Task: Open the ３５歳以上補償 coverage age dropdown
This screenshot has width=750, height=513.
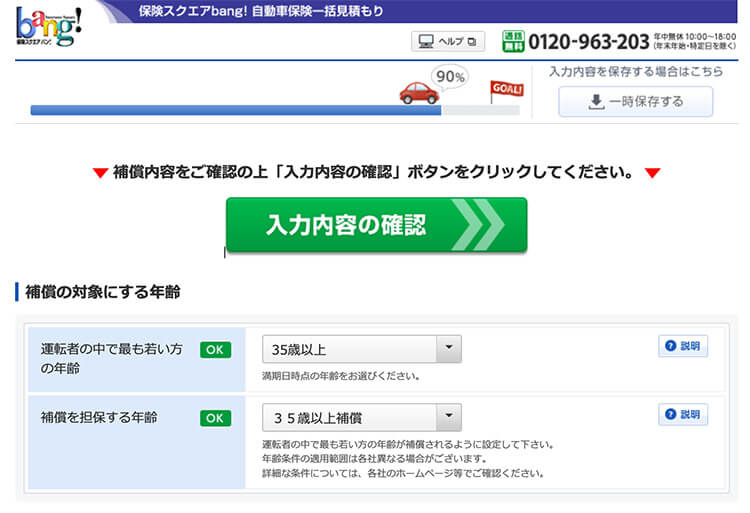Action: pos(362,417)
